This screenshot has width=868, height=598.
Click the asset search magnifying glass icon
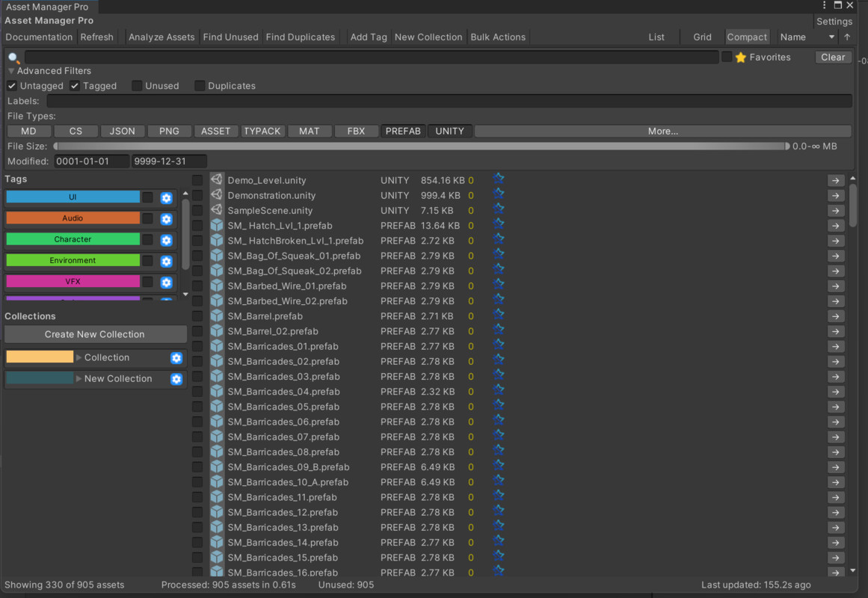click(x=13, y=57)
